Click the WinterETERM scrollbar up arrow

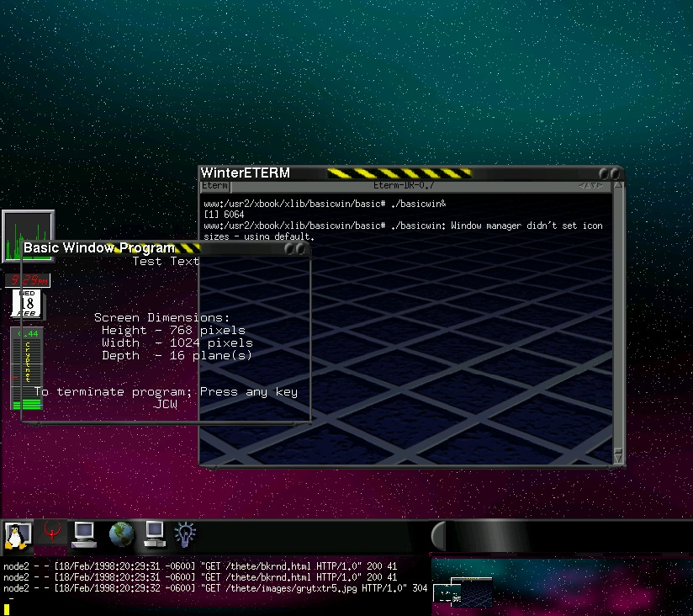[x=618, y=186]
